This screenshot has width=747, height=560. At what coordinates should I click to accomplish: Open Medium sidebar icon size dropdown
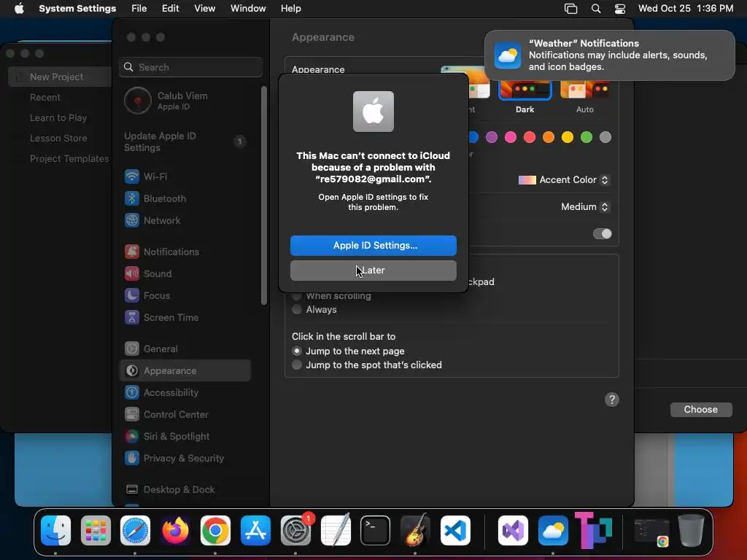click(x=584, y=206)
